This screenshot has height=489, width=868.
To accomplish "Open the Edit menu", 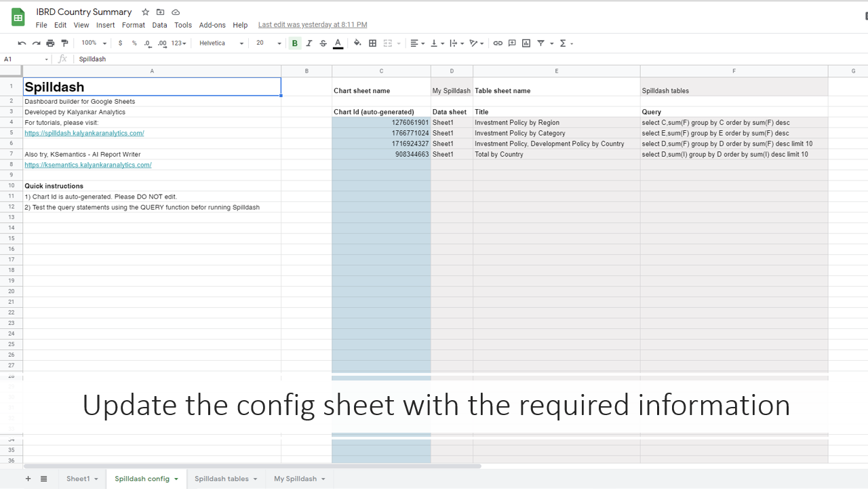I will coord(60,25).
